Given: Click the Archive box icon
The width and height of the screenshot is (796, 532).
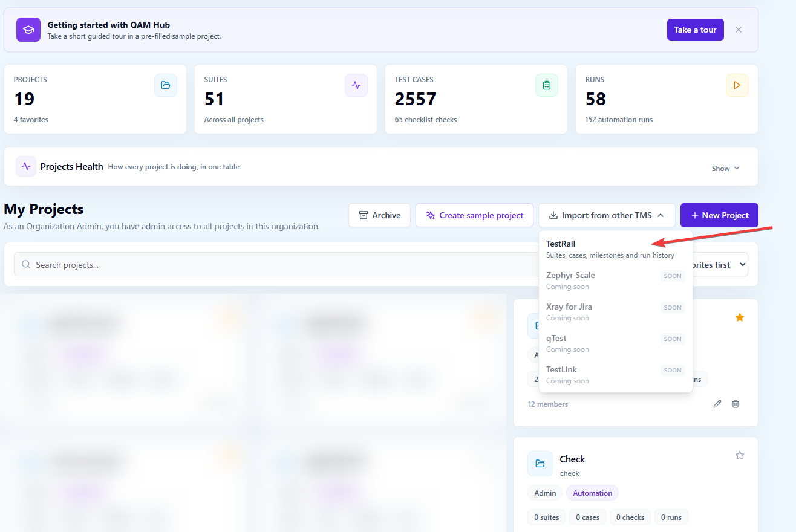Looking at the screenshot, I should click(x=364, y=215).
